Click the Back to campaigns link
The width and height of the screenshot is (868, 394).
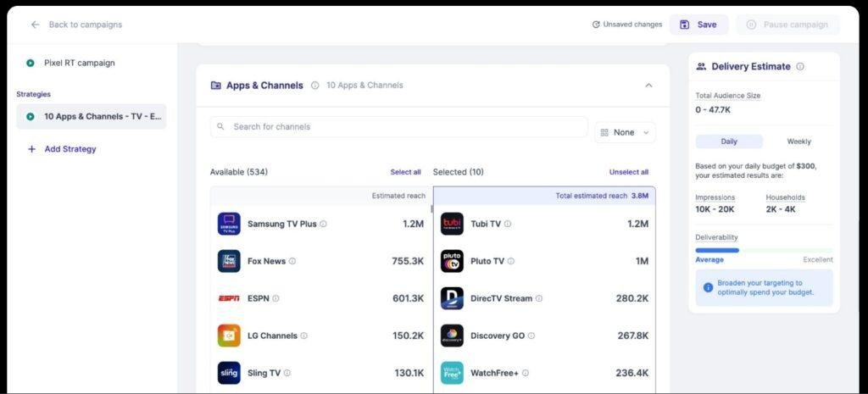[x=86, y=25]
